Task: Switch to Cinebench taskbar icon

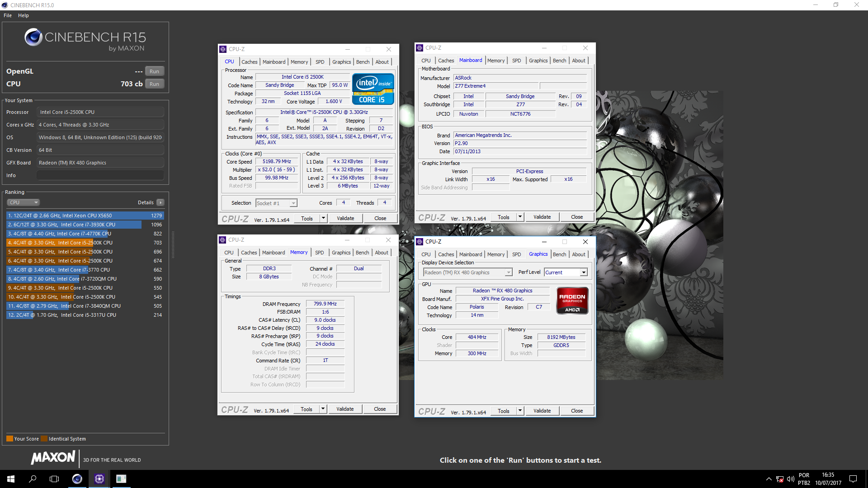Action: pyautogui.click(x=77, y=479)
